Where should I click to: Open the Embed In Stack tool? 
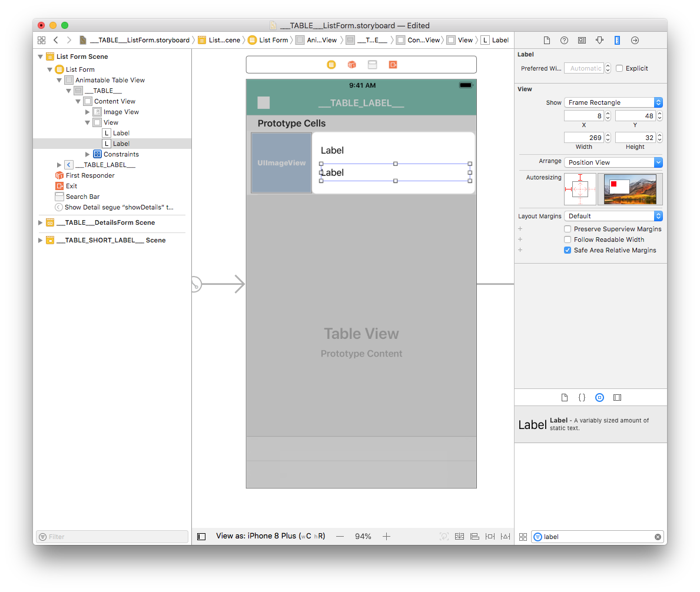tap(459, 536)
